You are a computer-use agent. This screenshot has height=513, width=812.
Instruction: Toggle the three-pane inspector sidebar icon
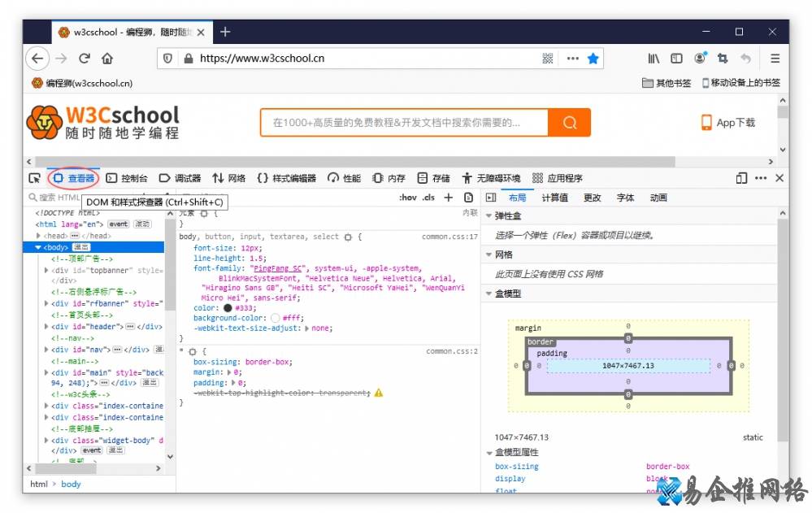click(x=491, y=198)
